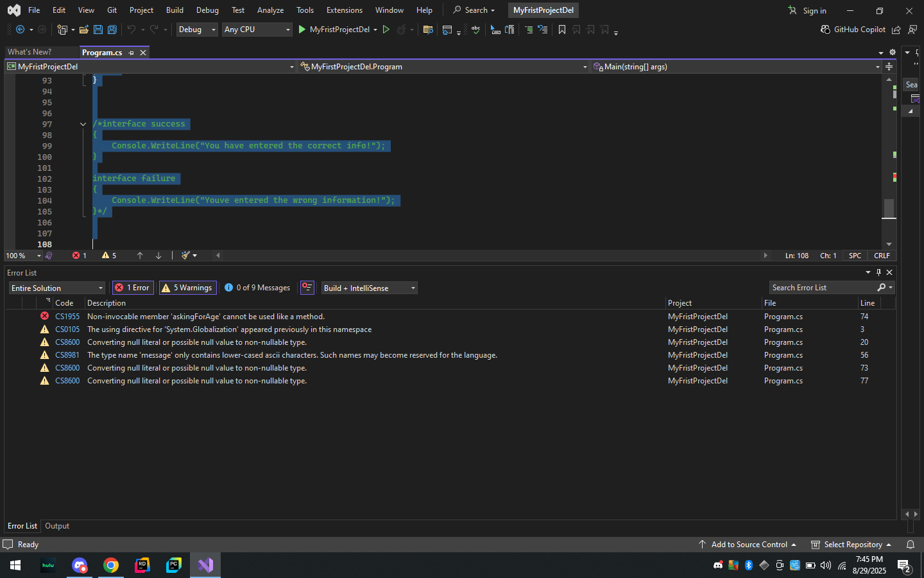The height and width of the screenshot is (578, 924).
Task: Click the spell checker abc icon
Action: (475, 30)
